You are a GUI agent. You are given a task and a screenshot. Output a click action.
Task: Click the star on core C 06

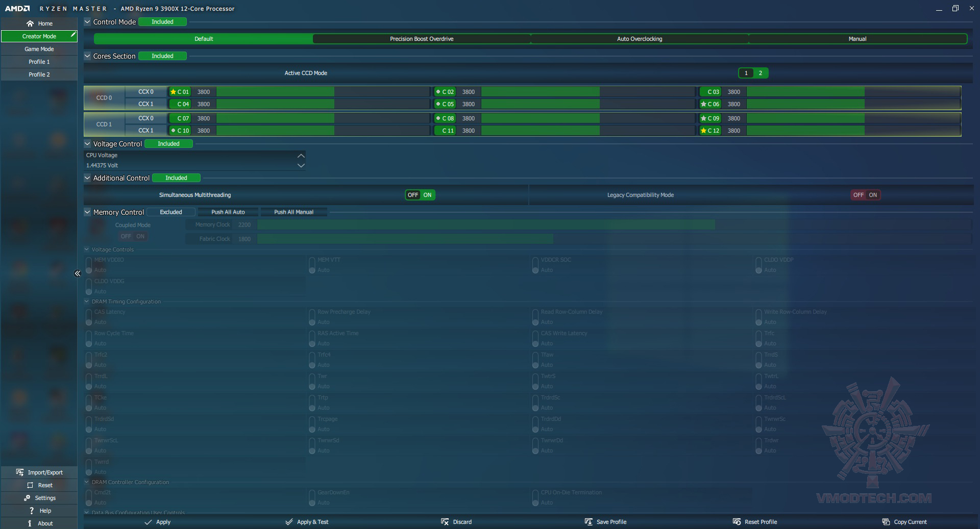click(703, 104)
